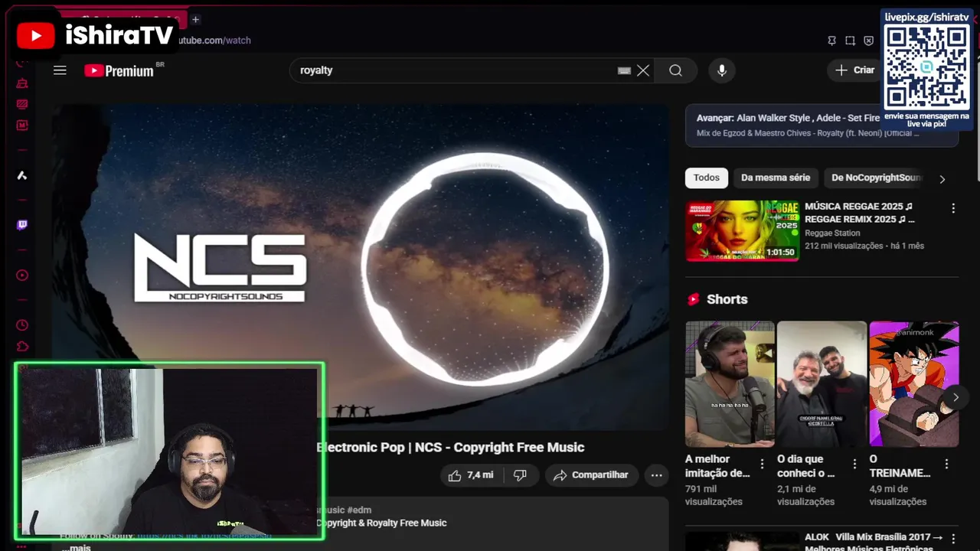
Task: Click 'A melhor imitação de...' Short title
Action: pos(717,466)
